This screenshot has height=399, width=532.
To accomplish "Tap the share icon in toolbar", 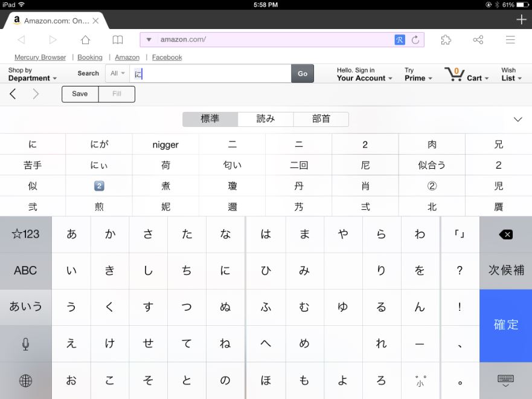I will point(478,40).
